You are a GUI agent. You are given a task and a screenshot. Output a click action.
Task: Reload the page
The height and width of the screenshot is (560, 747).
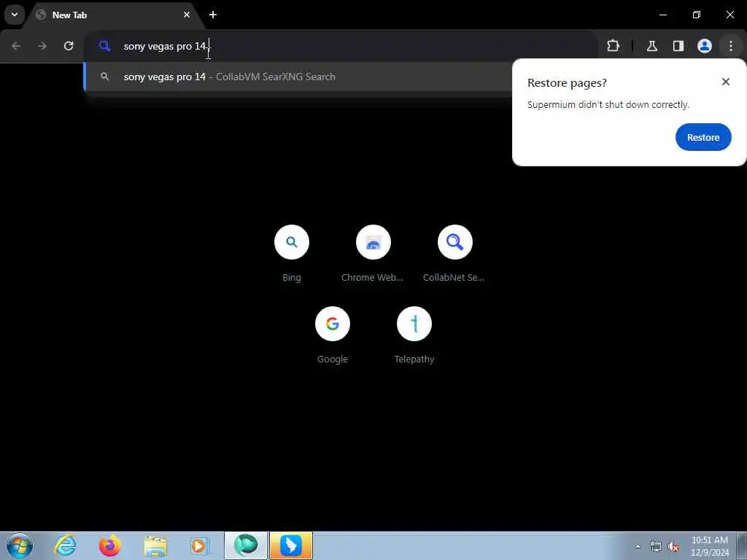69,46
